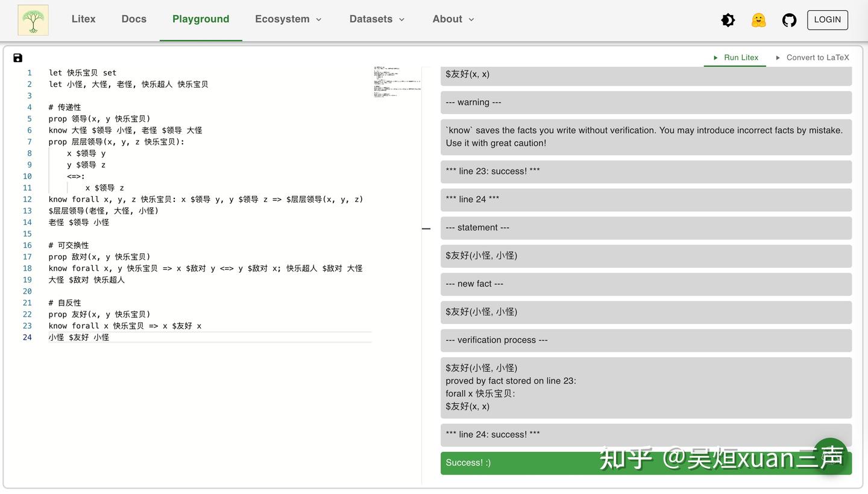Click the Convert to LaTeX play icon
The height and width of the screenshot is (494, 868).
(778, 58)
